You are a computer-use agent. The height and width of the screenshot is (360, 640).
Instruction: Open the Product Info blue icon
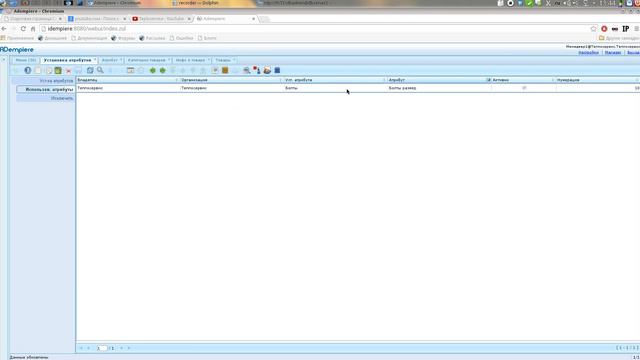277,70
